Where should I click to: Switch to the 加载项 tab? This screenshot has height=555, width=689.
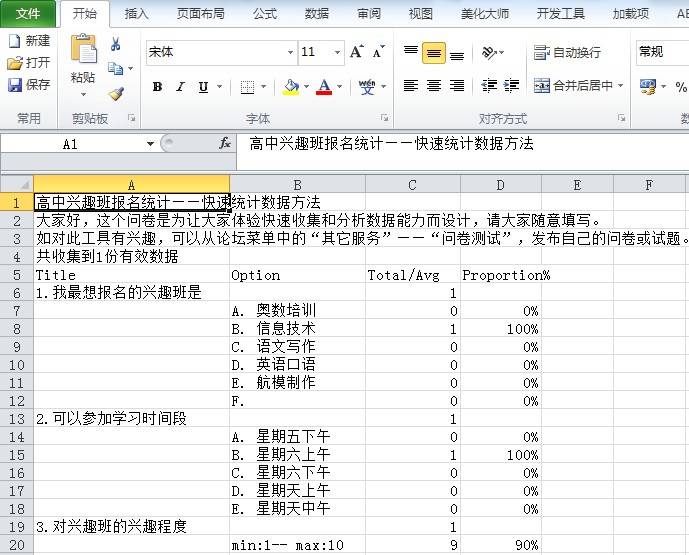pyautogui.click(x=631, y=14)
